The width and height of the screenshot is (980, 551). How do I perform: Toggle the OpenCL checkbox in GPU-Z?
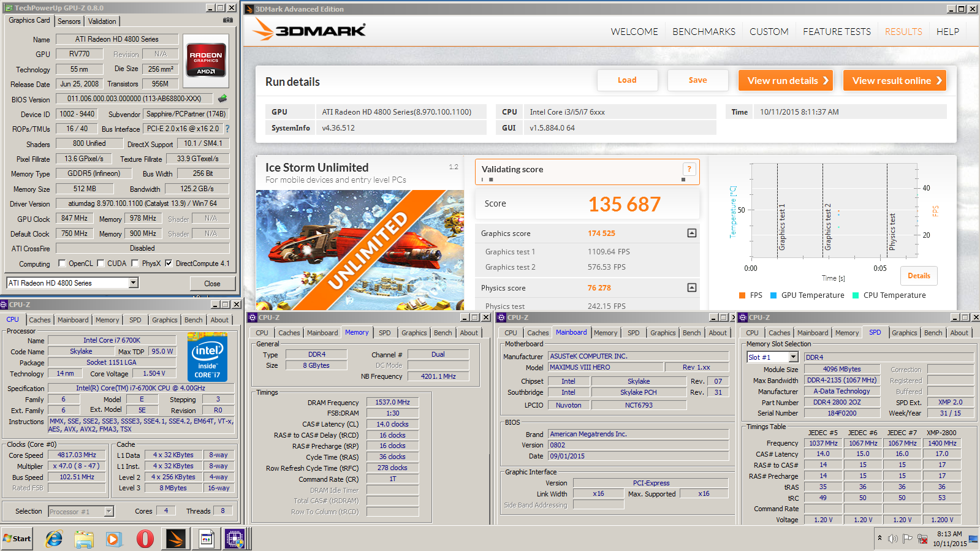tap(62, 264)
